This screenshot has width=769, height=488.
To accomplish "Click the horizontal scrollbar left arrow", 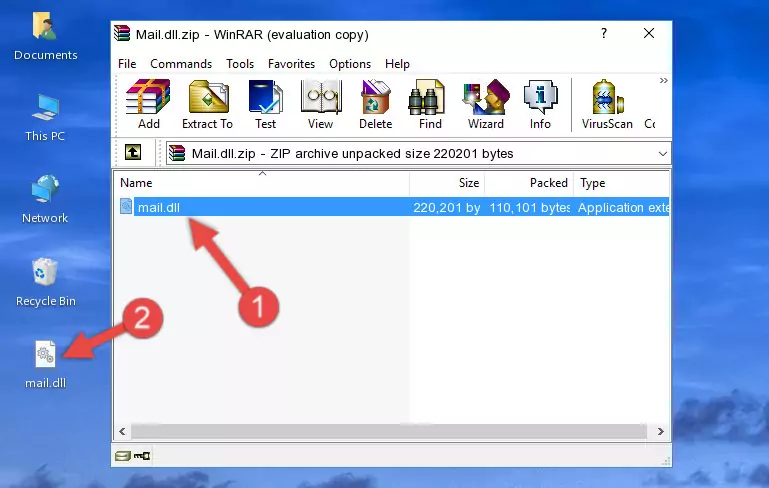I will [123, 431].
